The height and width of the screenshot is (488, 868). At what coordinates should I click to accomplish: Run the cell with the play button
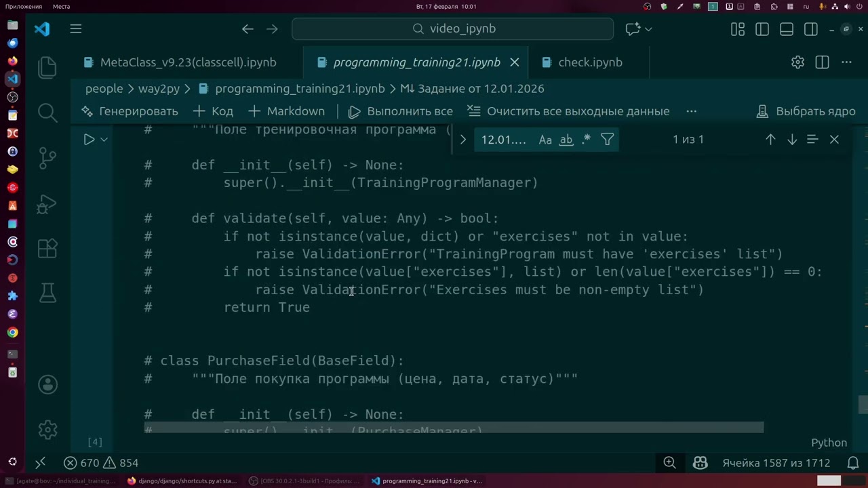point(89,139)
